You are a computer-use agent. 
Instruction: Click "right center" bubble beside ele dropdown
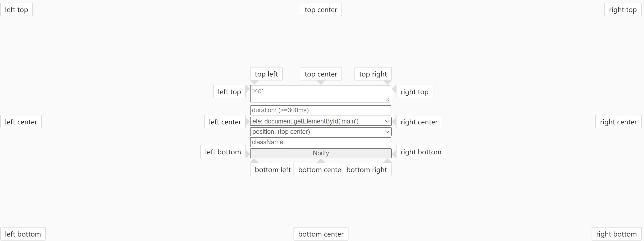tap(419, 122)
